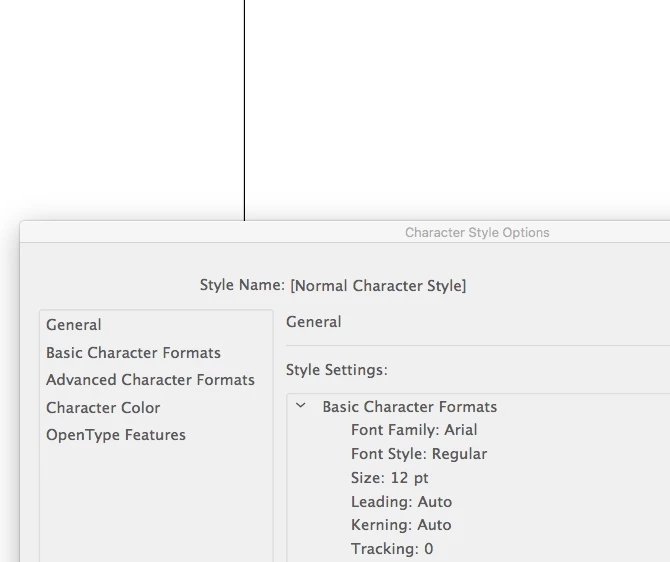Image resolution: width=670 pixels, height=562 pixels.
Task: Click the Character Style Options title bar
Action: click(477, 232)
